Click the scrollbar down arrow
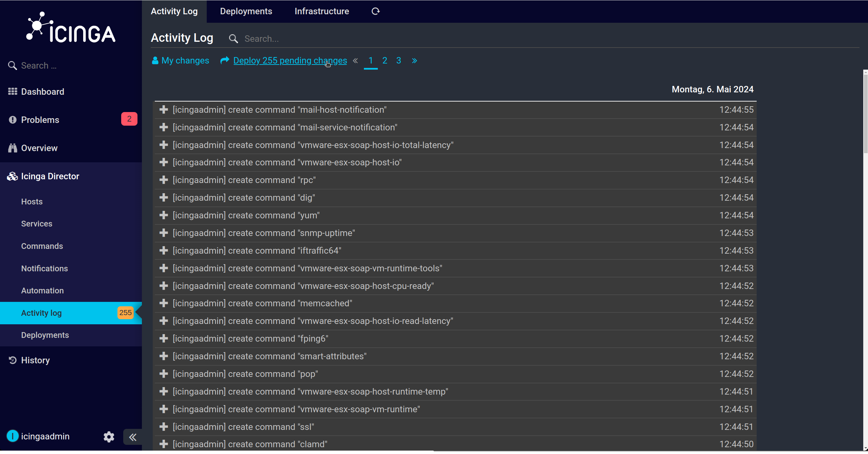Image resolution: width=868 pixels, height=454 pixels. (865, 449)
